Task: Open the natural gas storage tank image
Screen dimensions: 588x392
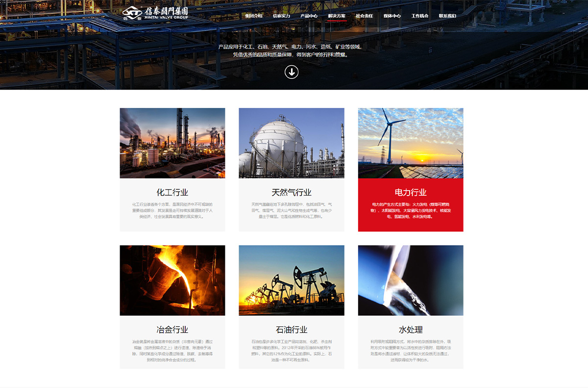Action: pyautogui.click(x=292, y=143)
